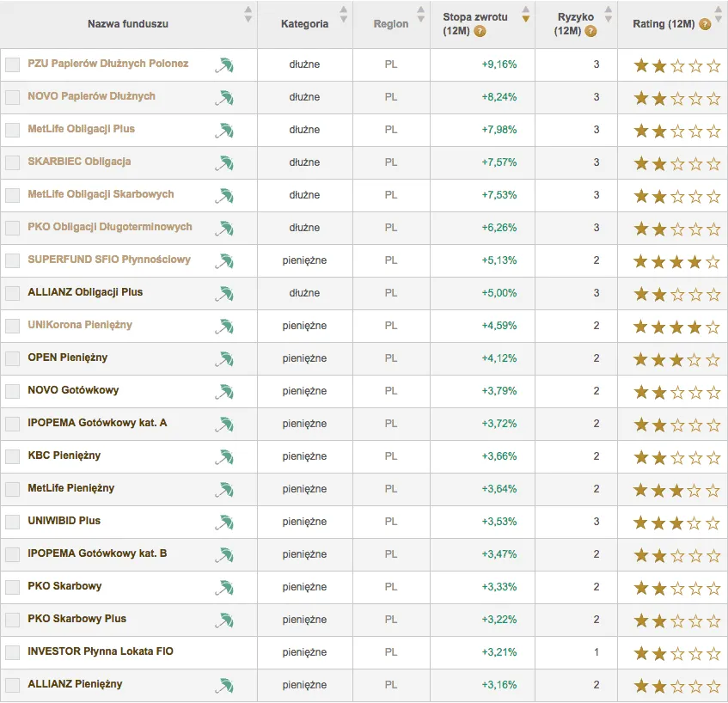Open the UNIKorona Pieniężny fund link
This screenshot has width=728, height=703.
(x=80, y=325)
